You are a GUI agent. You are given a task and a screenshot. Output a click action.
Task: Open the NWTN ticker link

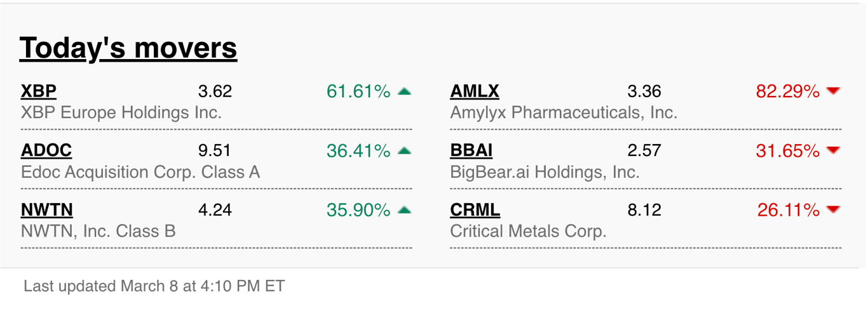point(47,210)
